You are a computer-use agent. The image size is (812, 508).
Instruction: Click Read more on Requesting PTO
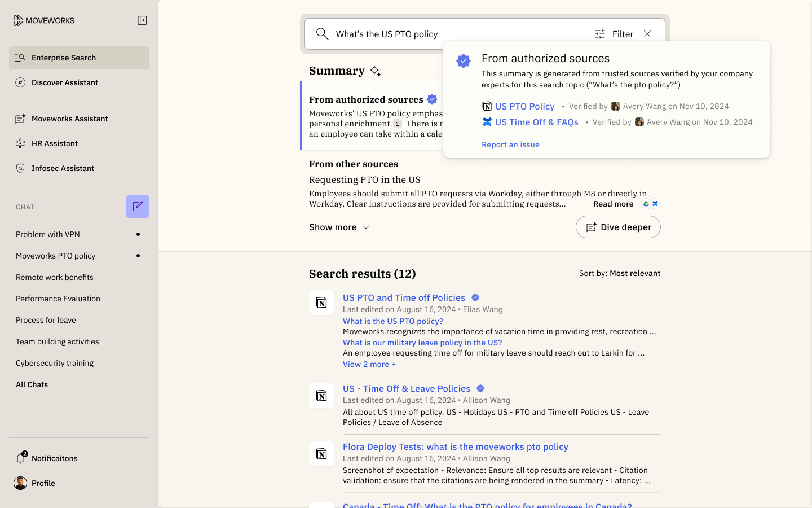(613, 204)
